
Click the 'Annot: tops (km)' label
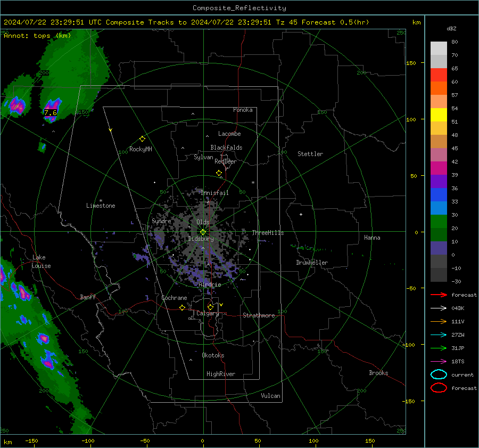click(x=37, y=36)
